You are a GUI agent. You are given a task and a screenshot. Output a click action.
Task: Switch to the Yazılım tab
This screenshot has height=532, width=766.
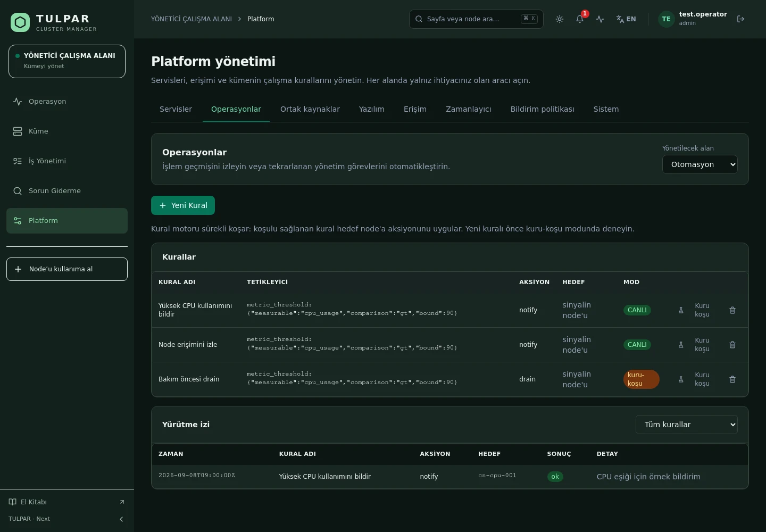[372, 109]
